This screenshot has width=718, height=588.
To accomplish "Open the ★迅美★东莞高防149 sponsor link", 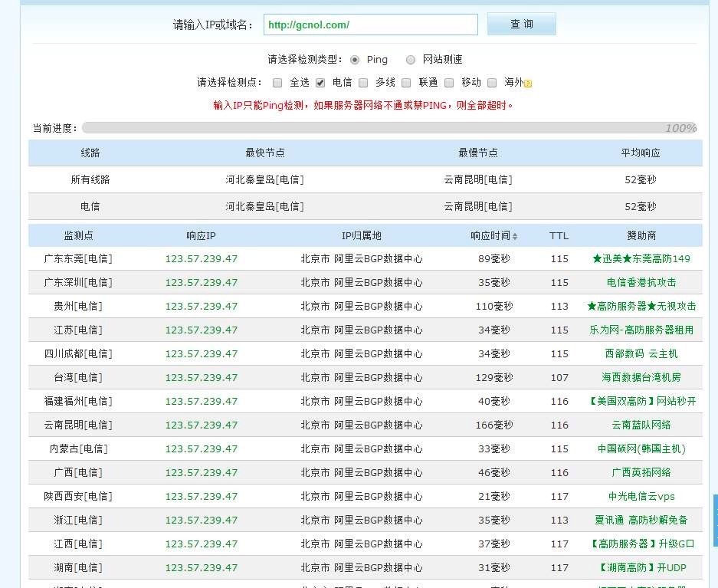I will coord(641,259).
